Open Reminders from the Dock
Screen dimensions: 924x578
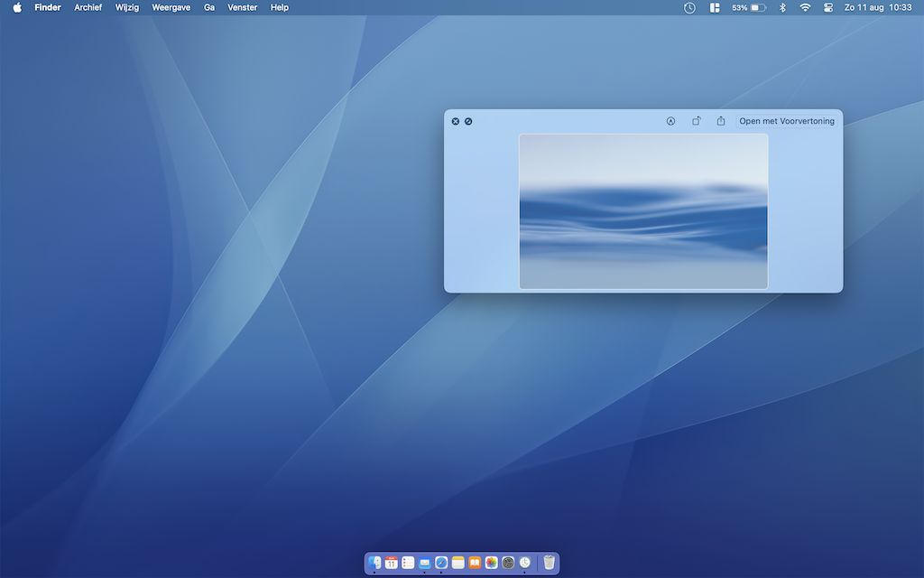coord(408,563)
